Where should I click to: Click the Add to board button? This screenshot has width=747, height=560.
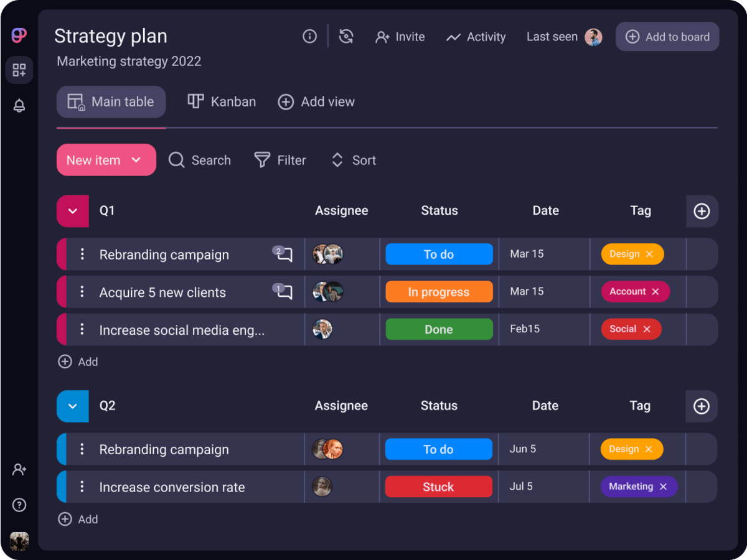click(667, 36)
